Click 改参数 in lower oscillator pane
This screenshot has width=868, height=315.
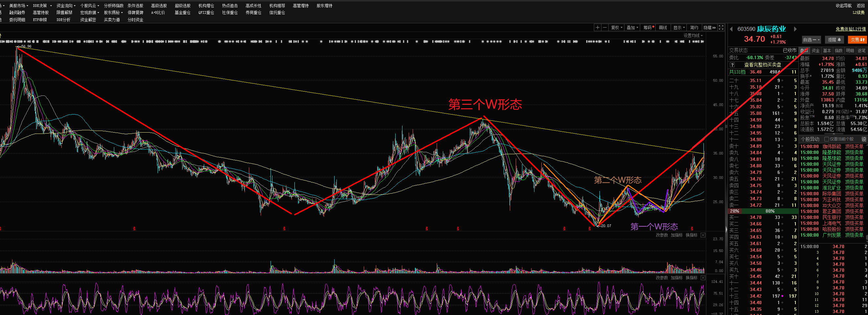click(x=662, y=278)
